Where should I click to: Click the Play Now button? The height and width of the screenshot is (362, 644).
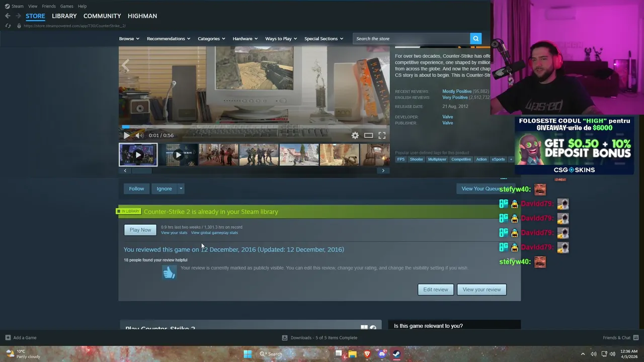pyautogui.click(x=140, y=230)
